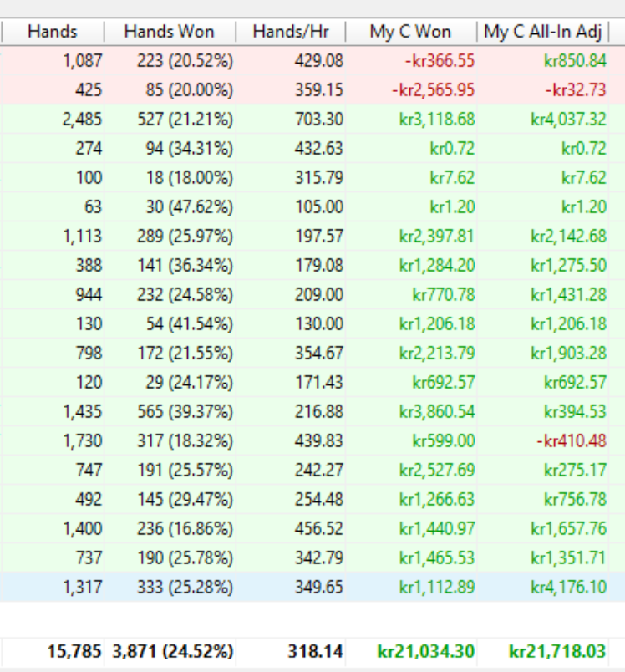Screen dimensions: 625x672
Task: Click the 94 (34.31%) hands won cell
Action: [185, 148]
